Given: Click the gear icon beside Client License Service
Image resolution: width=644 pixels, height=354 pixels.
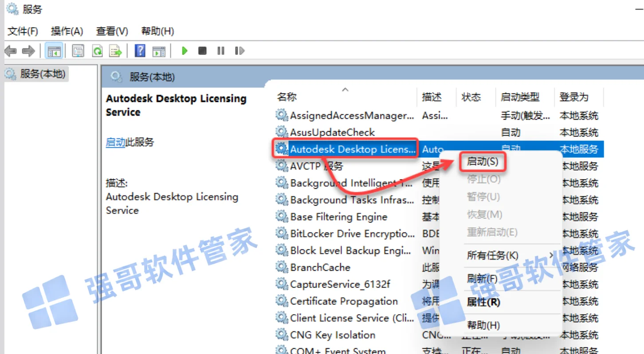Looking at the screenshot, I should [282, 317].
